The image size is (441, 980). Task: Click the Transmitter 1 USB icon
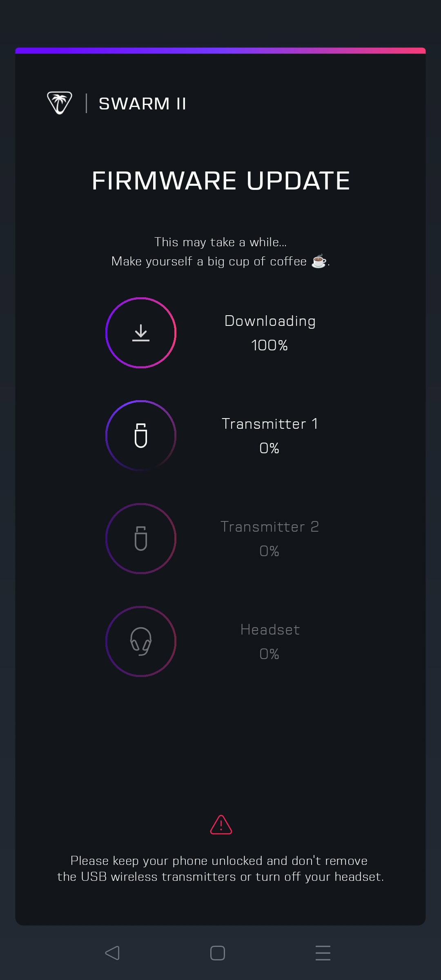click(141, 437)
